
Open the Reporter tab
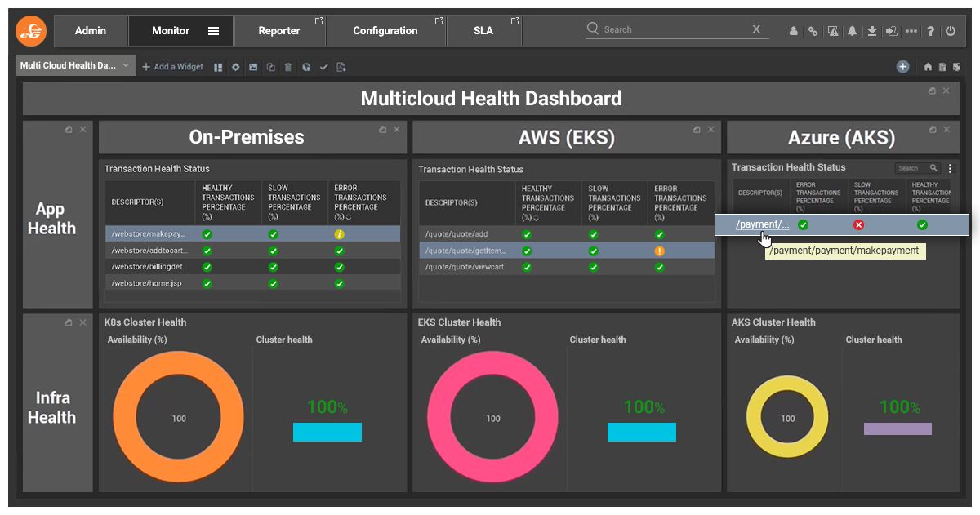pyautogui.click(x=279, y=31)
